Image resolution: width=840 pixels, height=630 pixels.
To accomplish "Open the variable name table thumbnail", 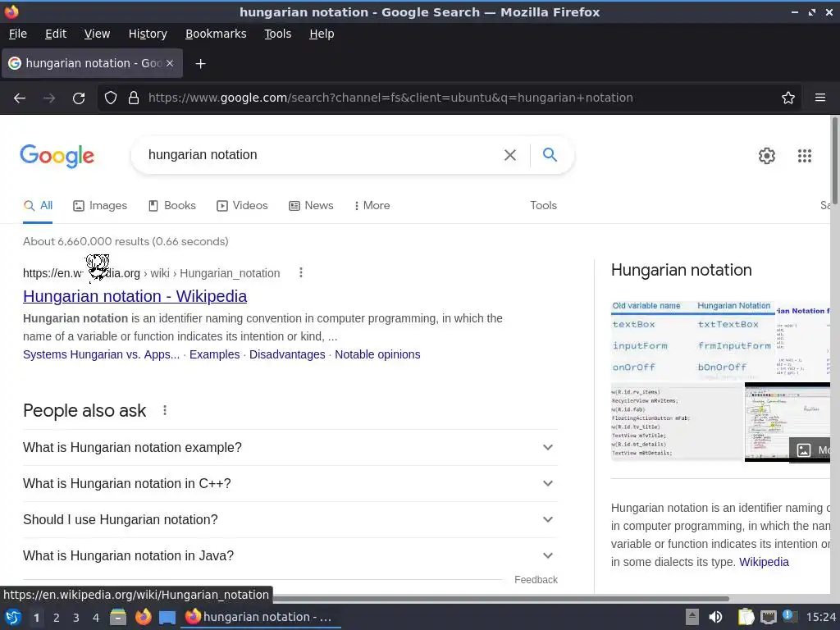I will tap(692, 340).
